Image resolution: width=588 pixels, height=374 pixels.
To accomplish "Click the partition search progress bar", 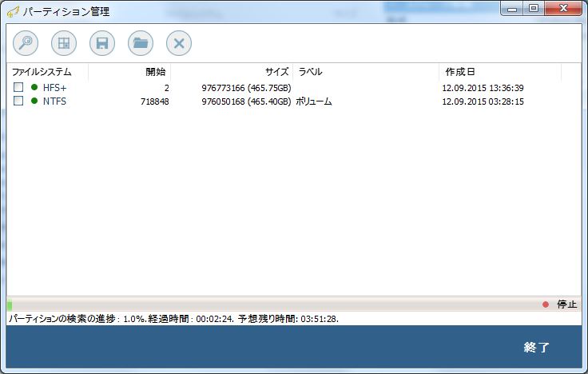I will (272, 304).
